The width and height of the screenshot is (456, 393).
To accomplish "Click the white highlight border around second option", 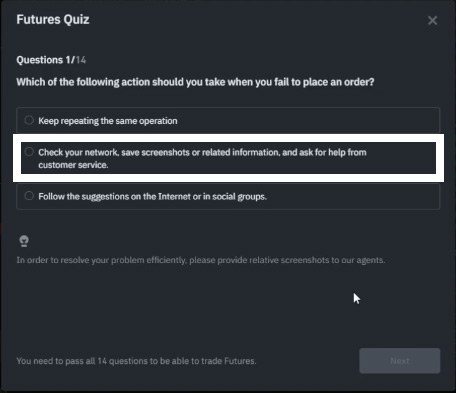I will click(228, 138).
